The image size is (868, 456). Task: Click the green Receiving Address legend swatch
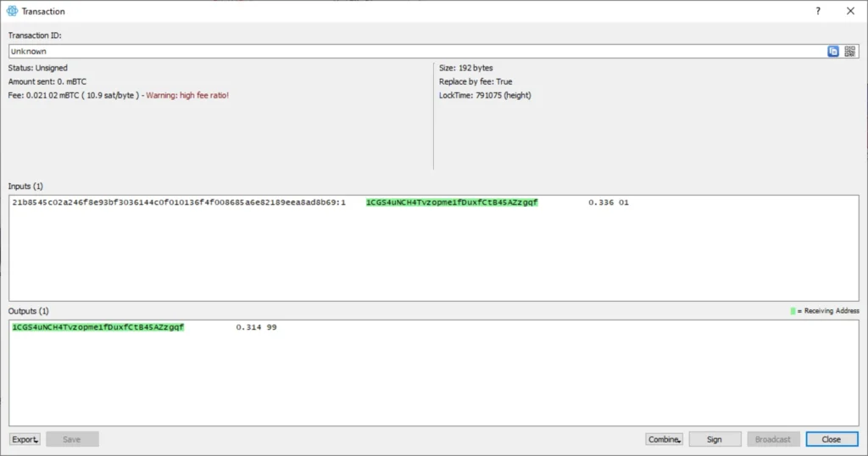pyautogui.click(x=793, y=311)
